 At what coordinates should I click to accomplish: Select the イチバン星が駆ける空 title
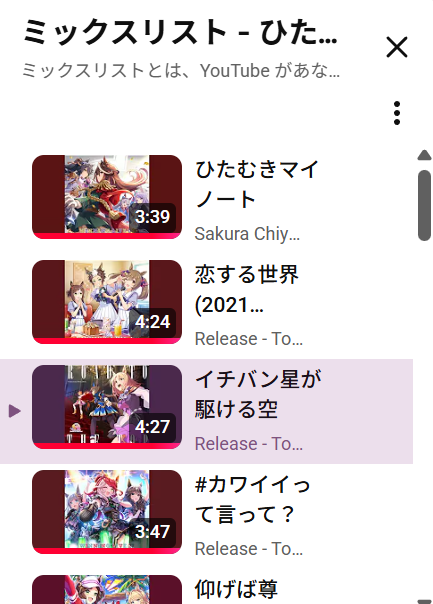tap(258, 394)
